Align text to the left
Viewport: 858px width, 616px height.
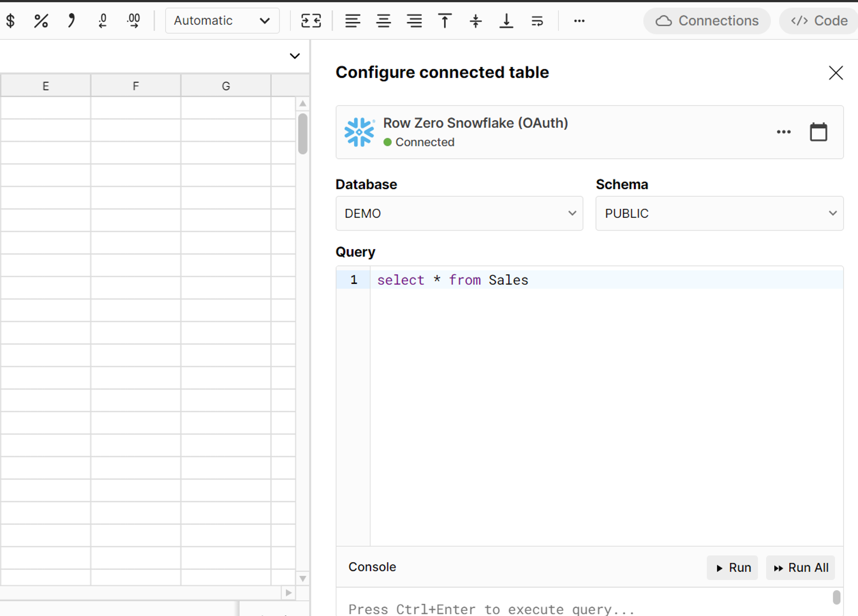coord(353,21)
